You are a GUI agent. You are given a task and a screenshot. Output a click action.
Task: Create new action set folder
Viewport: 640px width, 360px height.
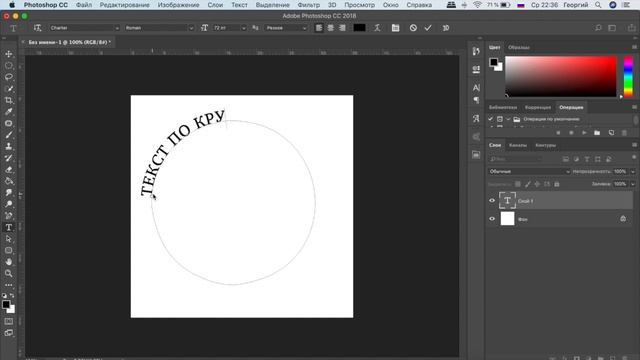click(597, 133)
